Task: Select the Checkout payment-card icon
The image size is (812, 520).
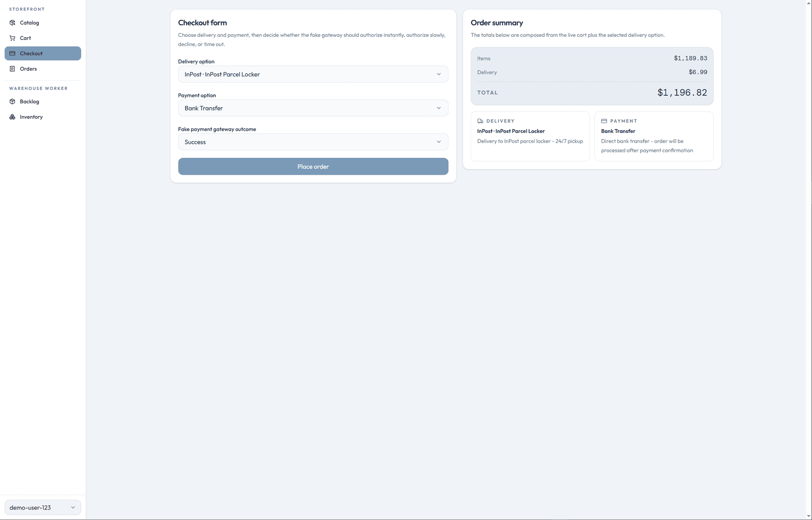Action: click(12, 53)
